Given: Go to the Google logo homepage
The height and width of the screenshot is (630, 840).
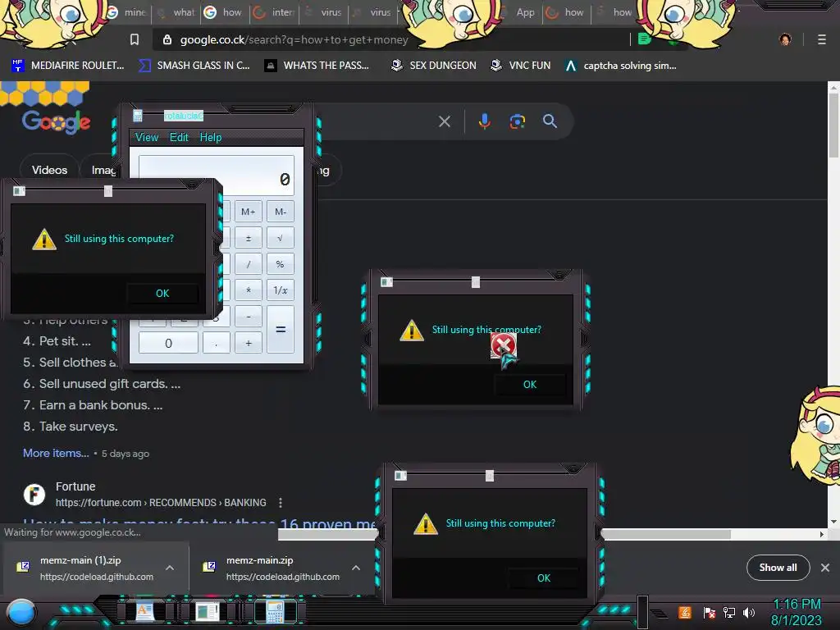Looking at the screenshot, I should [x=57, y=121].
